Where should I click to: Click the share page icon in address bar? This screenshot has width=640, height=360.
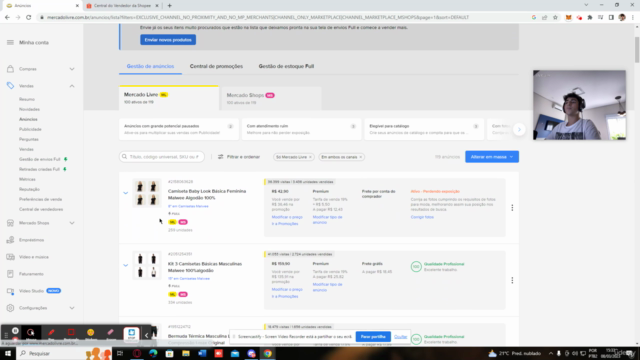coord(544,18)
